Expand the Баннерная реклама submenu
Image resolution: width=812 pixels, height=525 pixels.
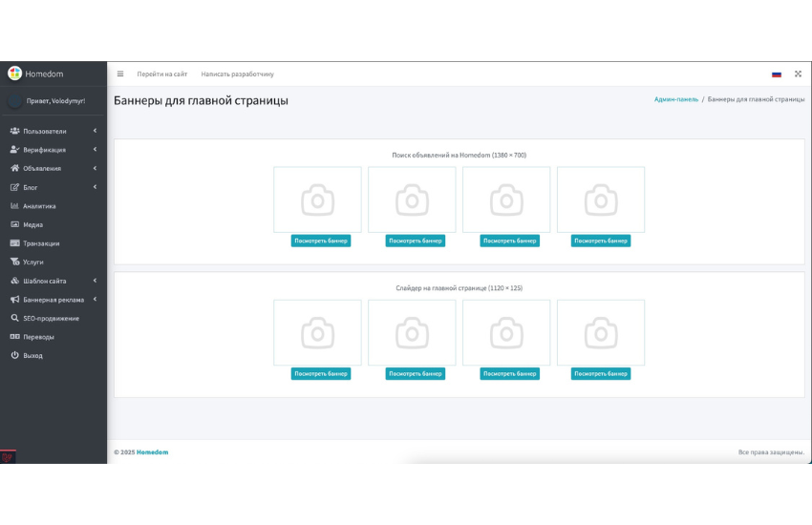(x=95, y=300)
